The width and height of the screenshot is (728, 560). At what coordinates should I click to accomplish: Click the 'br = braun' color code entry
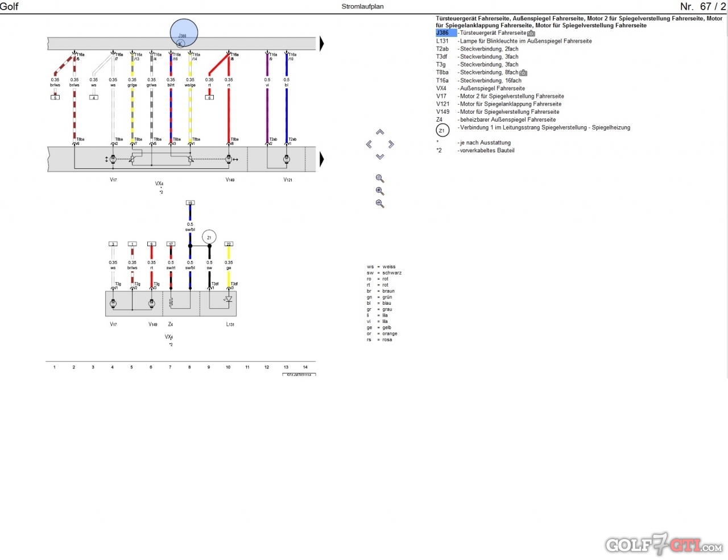(x=380, y=291)
